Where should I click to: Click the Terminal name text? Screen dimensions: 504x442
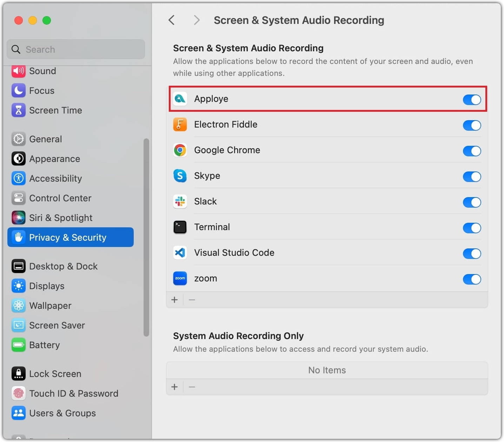(212, 227)
